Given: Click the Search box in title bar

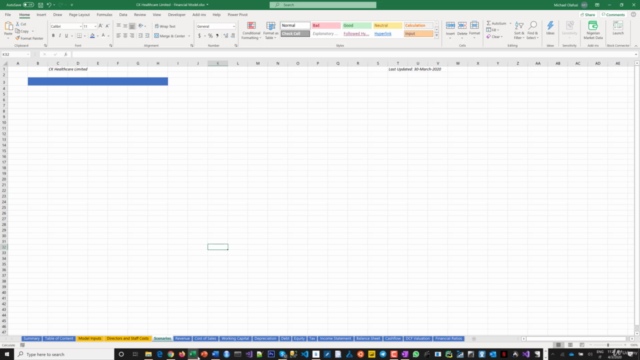Looking at the screenshot, I should (x=323, y=5).
